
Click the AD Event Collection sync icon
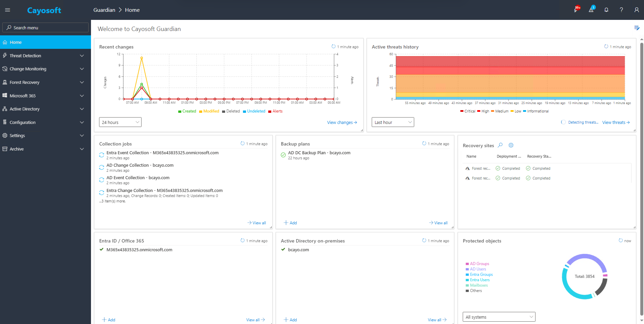101,180
